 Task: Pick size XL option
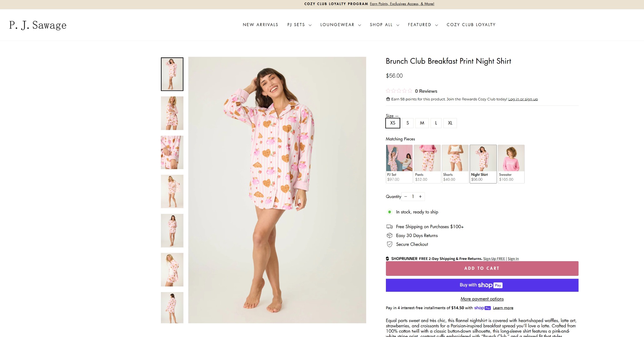pyautogui.click(x=450, y=123)
